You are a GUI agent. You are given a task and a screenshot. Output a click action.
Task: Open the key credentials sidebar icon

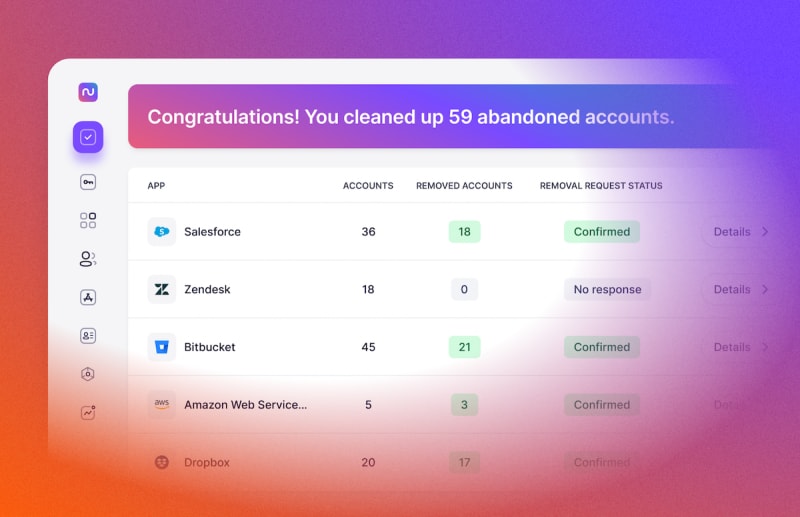[x=88, y=182]
